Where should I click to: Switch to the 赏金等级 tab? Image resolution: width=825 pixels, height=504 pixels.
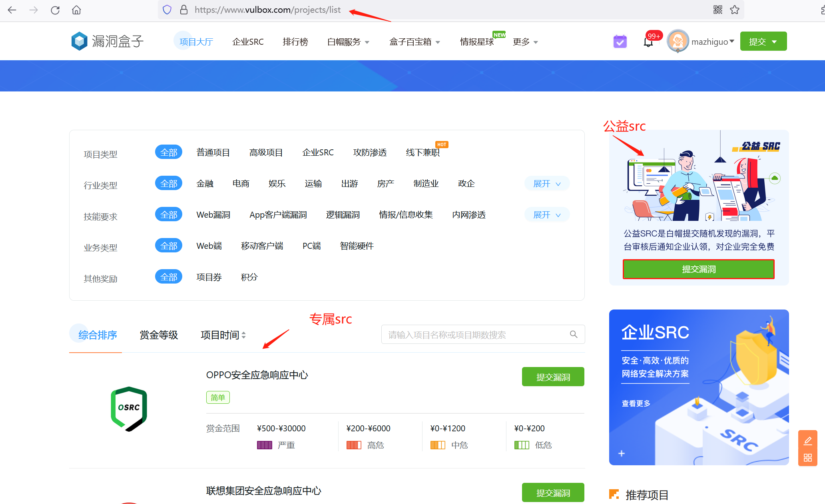(x=159, y=335)
